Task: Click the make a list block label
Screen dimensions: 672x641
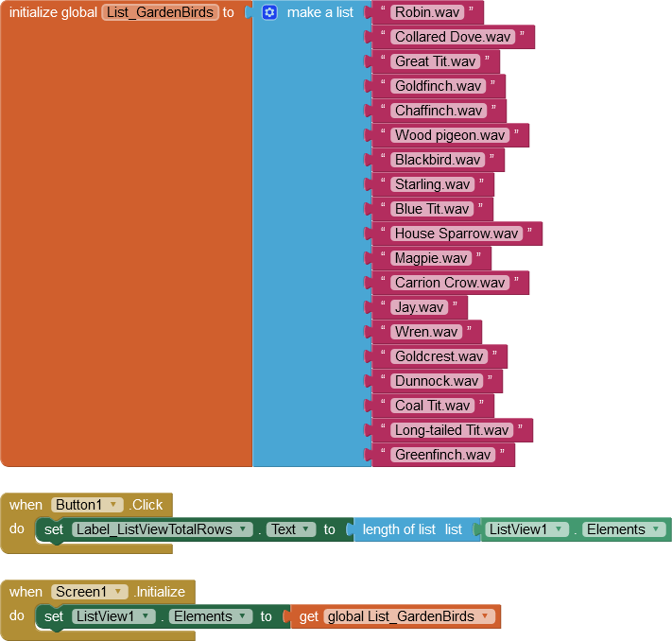Action: (319, 12)
